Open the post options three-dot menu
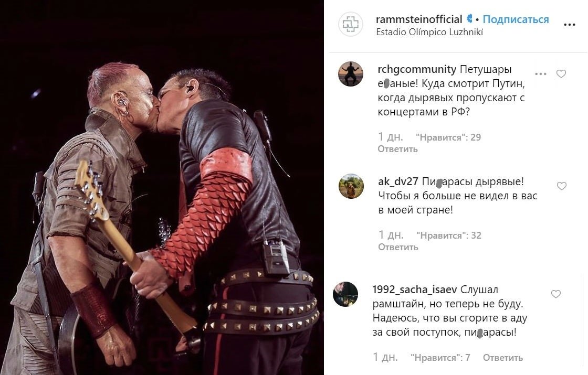 pyautogui.click(x=569, y=25)
